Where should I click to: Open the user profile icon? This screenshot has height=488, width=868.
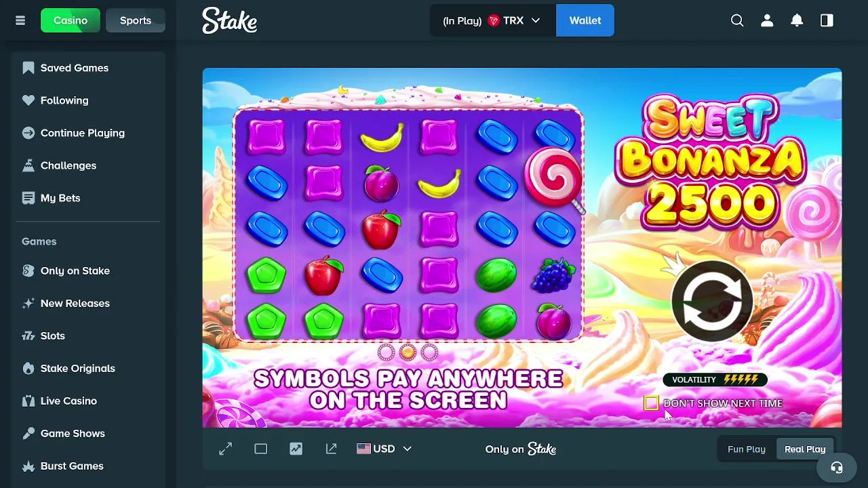(x=767, y=20)
